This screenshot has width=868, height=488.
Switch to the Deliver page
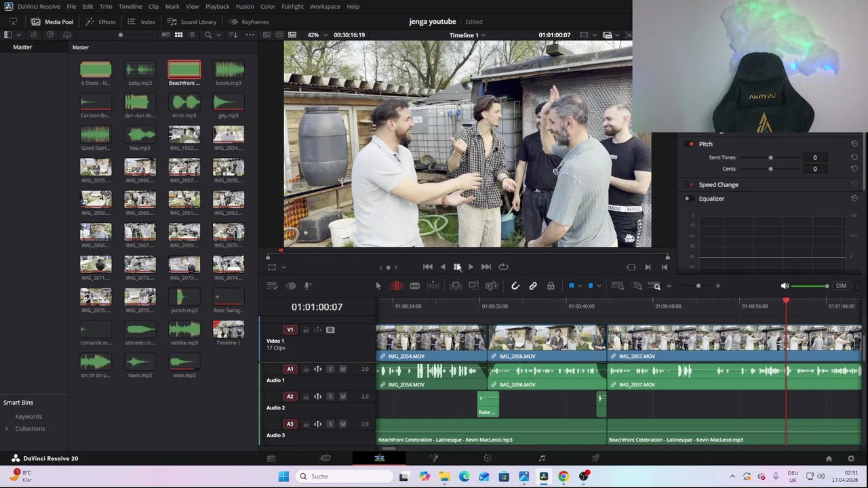coord(596,458)
